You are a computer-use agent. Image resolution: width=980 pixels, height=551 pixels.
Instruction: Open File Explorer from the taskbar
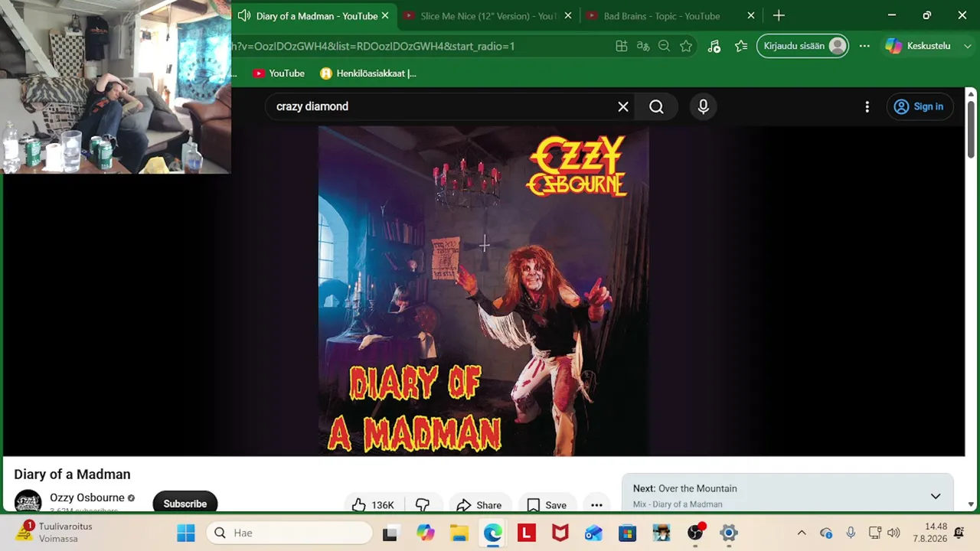click(x=459, y=533)
